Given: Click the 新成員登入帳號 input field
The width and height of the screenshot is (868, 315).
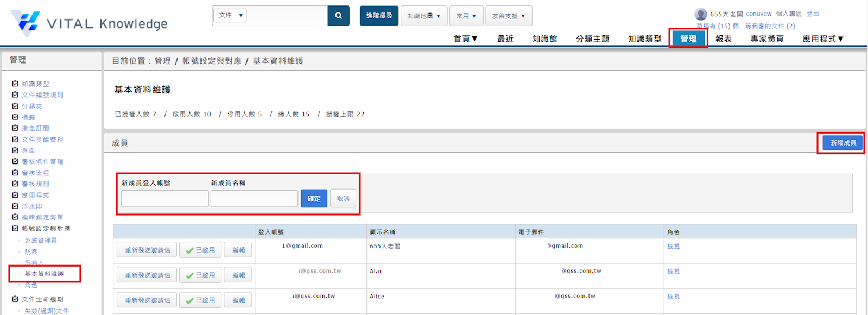Looking at the screenshot, I should [x=164, y=199].
